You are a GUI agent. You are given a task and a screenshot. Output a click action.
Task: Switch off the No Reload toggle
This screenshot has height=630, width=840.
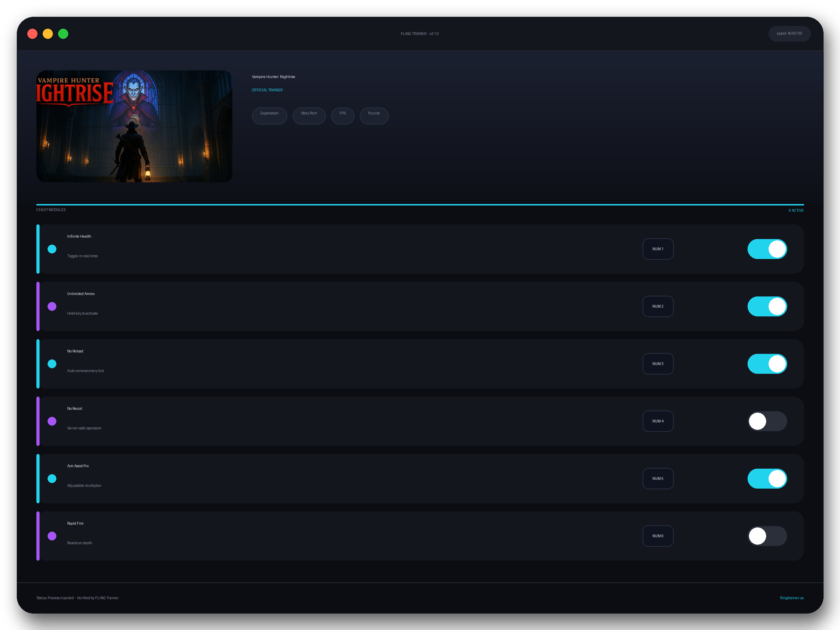[767, 364]
